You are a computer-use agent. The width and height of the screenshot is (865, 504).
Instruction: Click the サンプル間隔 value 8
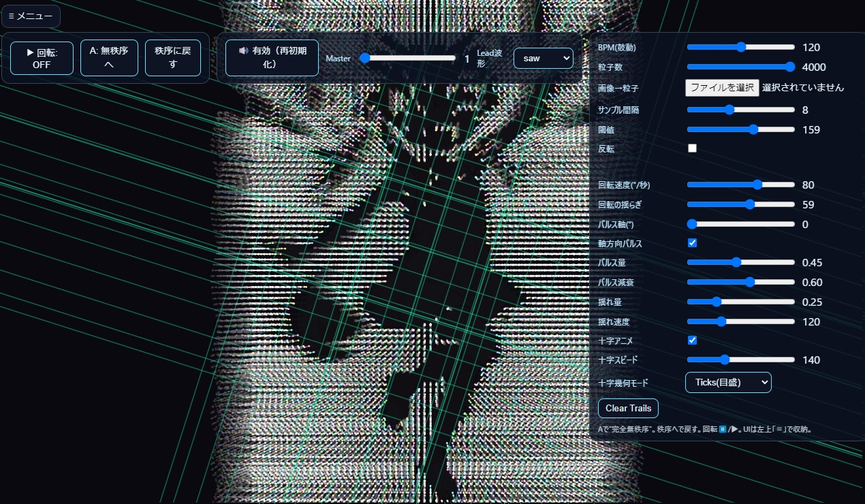[x=805, y=110]
